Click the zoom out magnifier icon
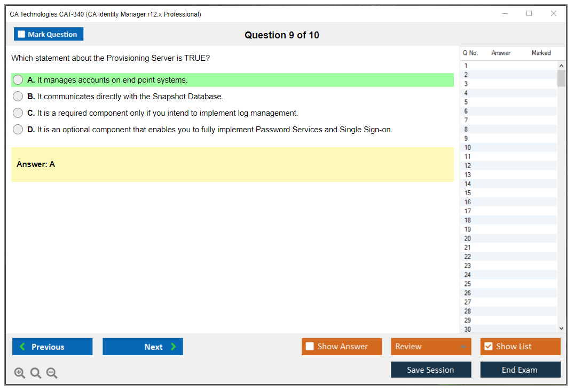The width and height of the screenshot is (574, 392). [x=52, y=373]
